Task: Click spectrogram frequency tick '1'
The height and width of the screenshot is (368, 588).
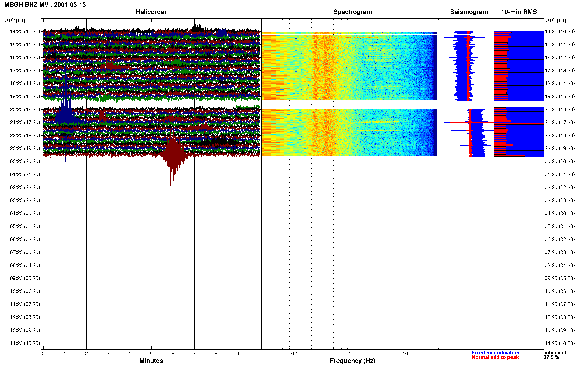Action: (x=350, y=354)
